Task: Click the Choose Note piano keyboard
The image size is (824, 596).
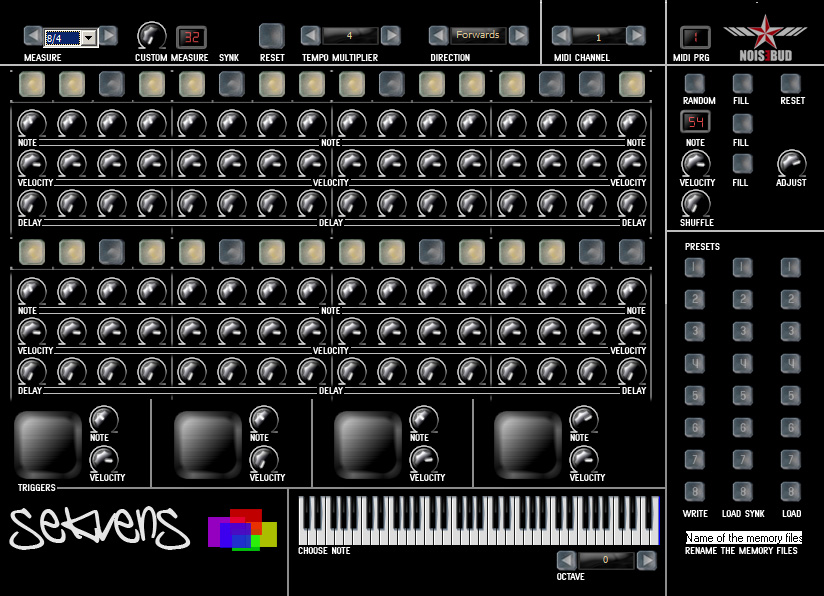Action: pos(479,520)
